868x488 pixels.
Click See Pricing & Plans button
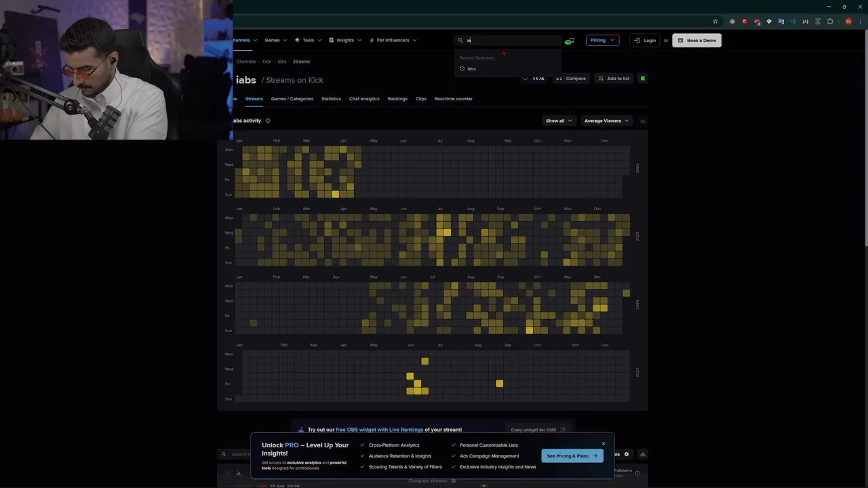(572, 455)
